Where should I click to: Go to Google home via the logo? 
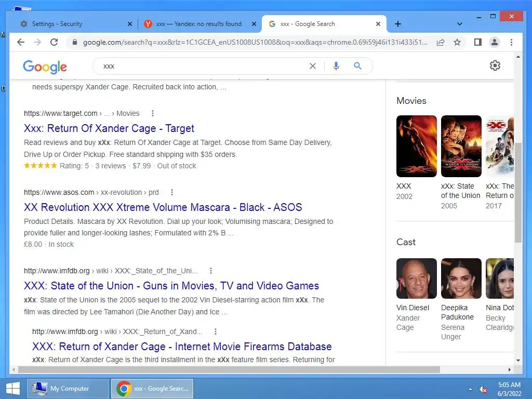[45, 67]
